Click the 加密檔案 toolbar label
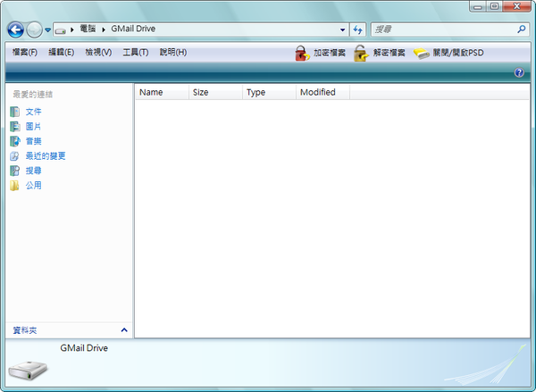Viewport: 536px width, 392px height. point(330,53)
